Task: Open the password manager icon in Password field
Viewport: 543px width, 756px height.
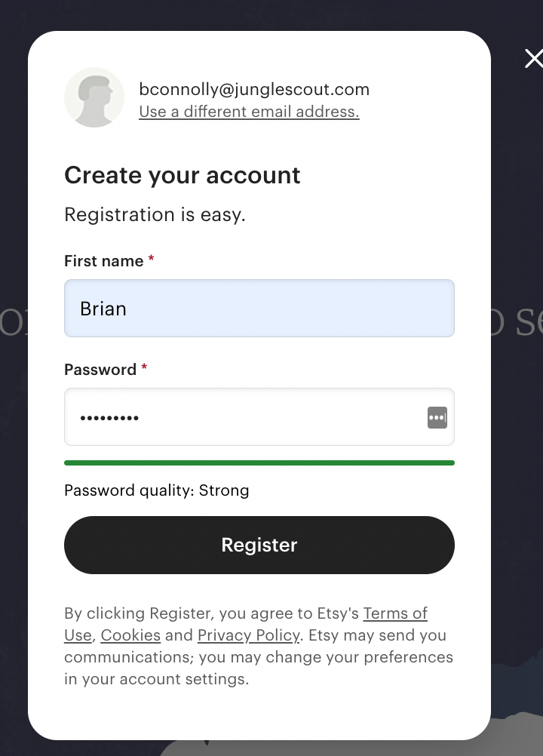Action: [x=437, y=417]
